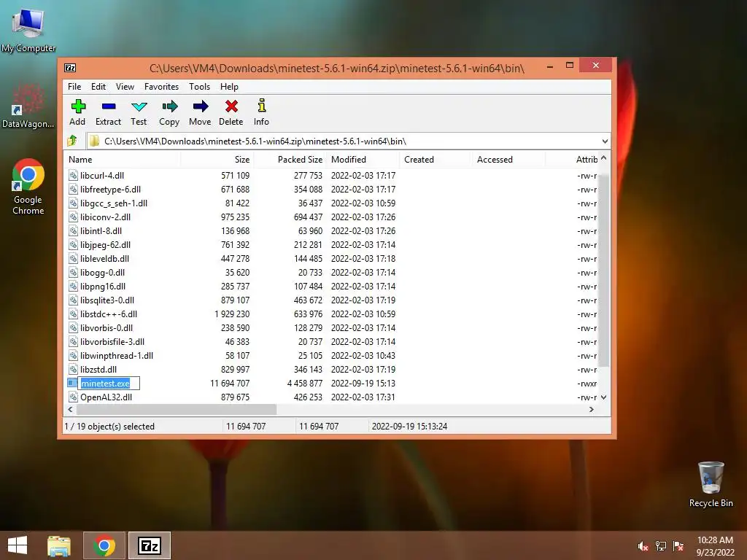Click file icon of libzstd.dll
This screenshot has width=747, height=560.
click(73, 369)
